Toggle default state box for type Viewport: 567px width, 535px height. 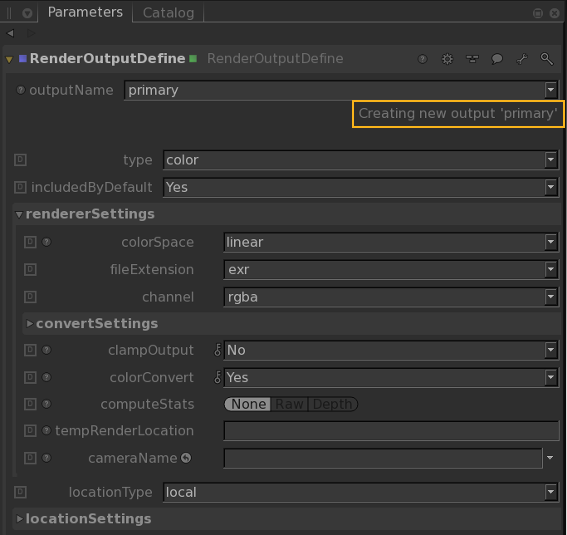[20, 160]
